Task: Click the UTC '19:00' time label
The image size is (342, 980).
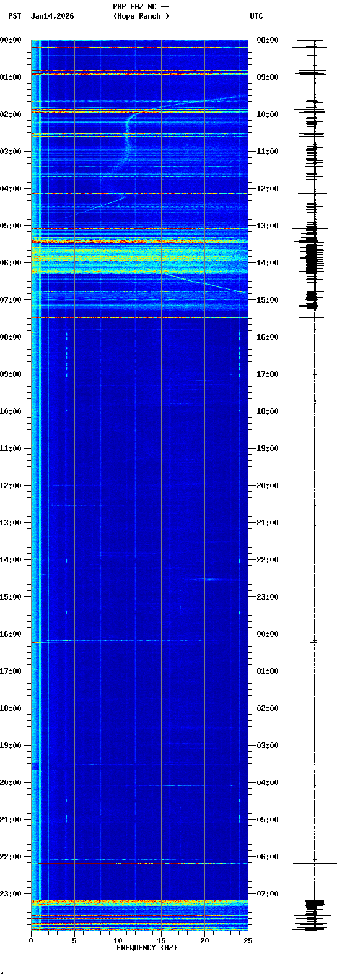Action: coord(268,449)
